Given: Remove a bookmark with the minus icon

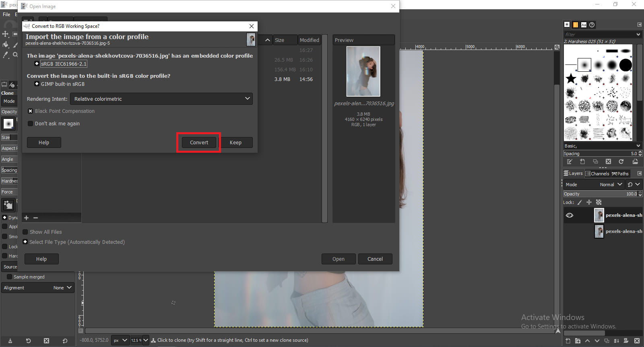Looking at the screenshot, I should click(35, 218).
